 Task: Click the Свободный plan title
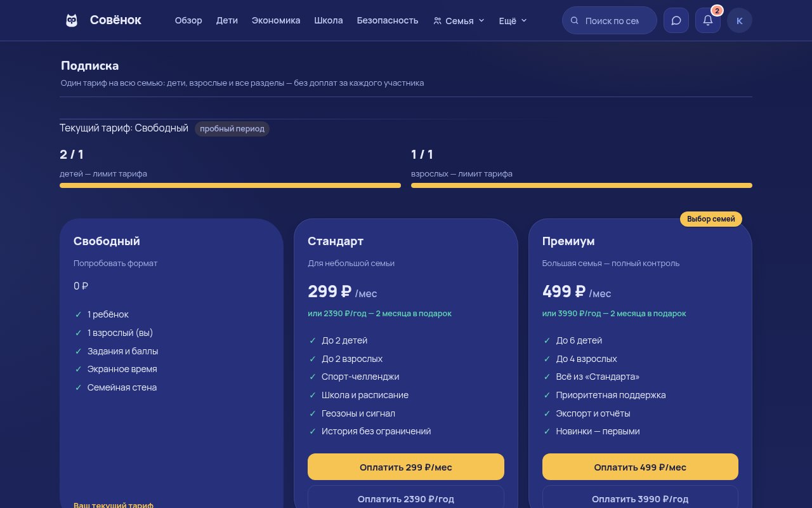coord(107,241)
